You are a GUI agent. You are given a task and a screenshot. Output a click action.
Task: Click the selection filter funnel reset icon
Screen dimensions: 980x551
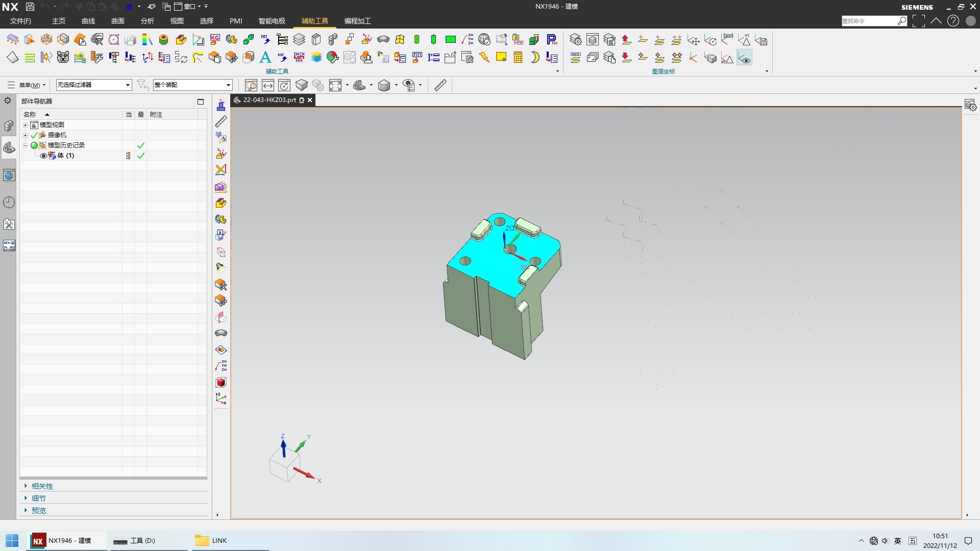(143, 85)
